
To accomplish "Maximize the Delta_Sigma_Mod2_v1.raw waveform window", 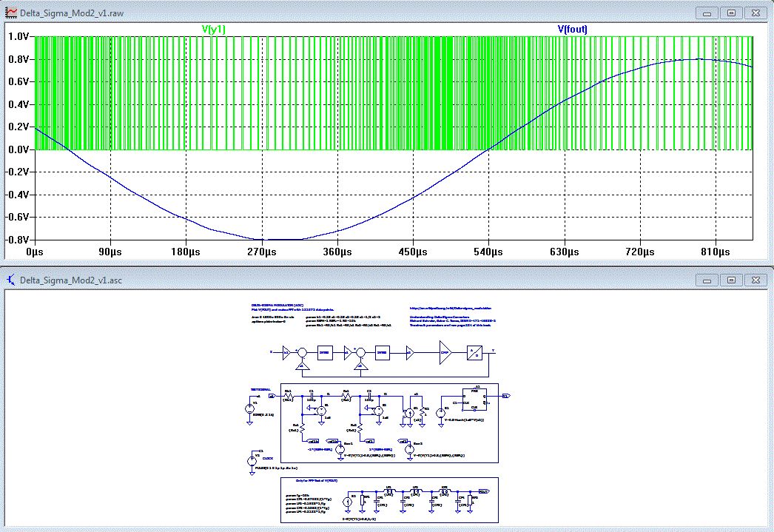I will [x=730, y=13].
